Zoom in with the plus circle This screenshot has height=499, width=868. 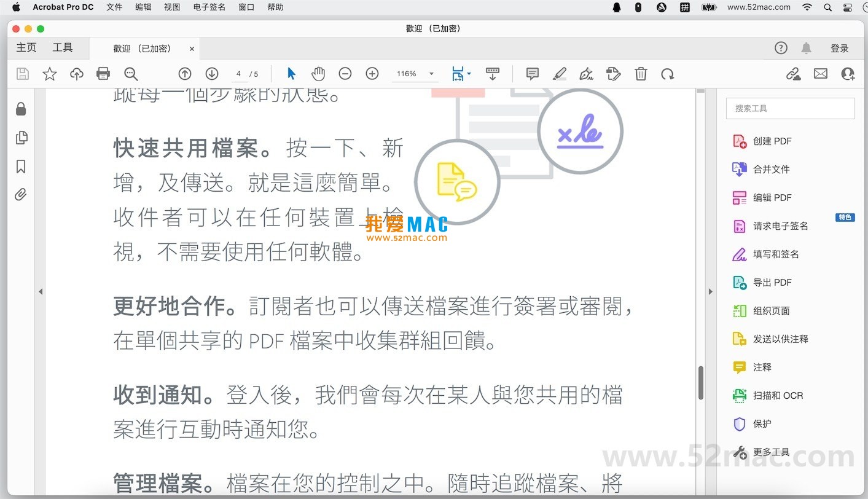tap(372, 74)
